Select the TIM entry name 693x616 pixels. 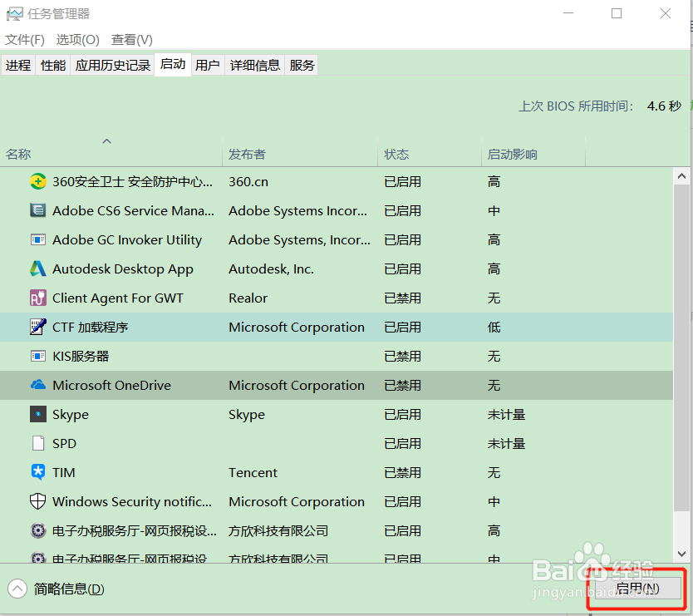coord(64,473)
